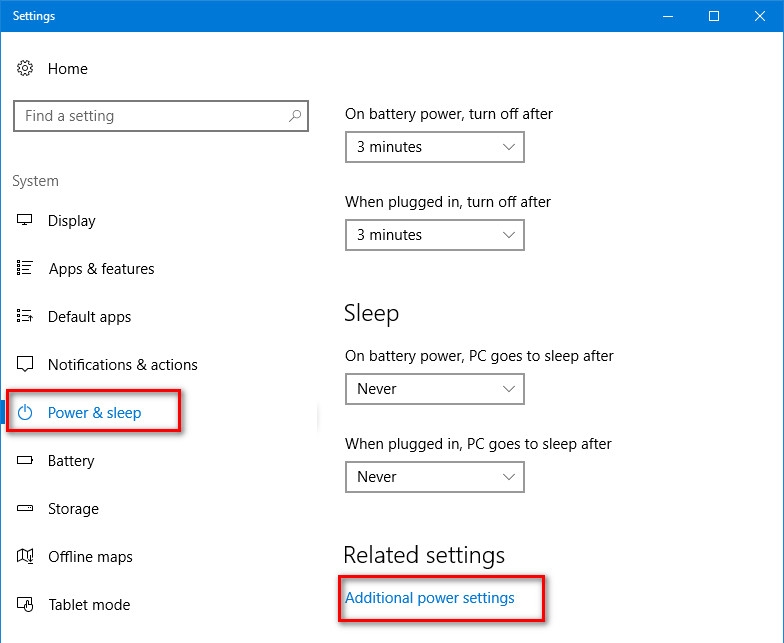Click 'On battery power, PC goes to sleep after'
The height and width of the screenshot is (643, 784).
point(479,356)
